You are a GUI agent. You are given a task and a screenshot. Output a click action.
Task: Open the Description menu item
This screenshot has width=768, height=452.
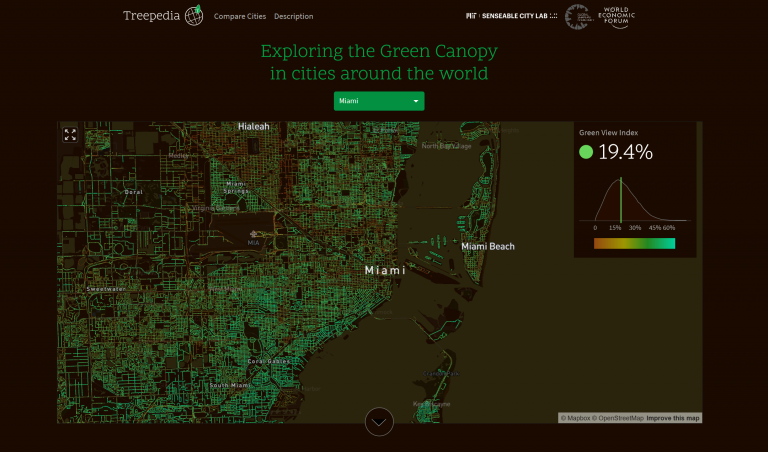click(293, 16)
